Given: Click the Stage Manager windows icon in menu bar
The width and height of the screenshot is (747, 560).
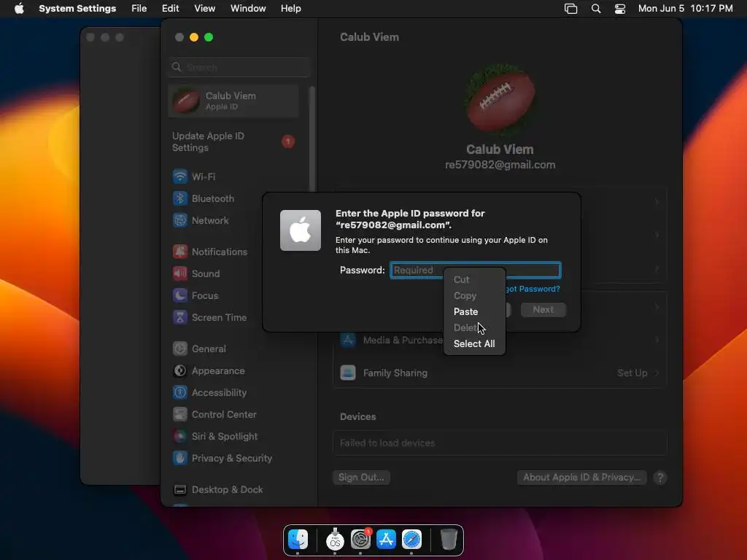Looking at the screenshot, I should point(570,9).
